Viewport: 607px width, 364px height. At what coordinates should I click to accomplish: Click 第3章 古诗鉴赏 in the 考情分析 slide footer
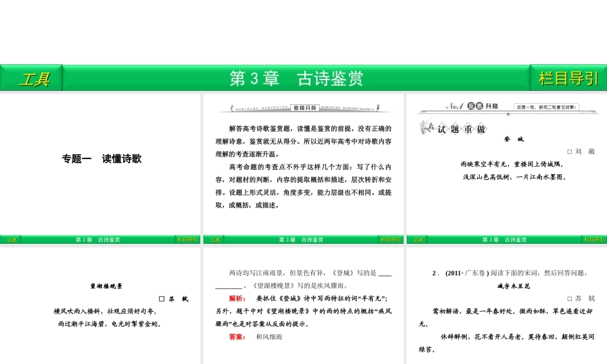301,240
